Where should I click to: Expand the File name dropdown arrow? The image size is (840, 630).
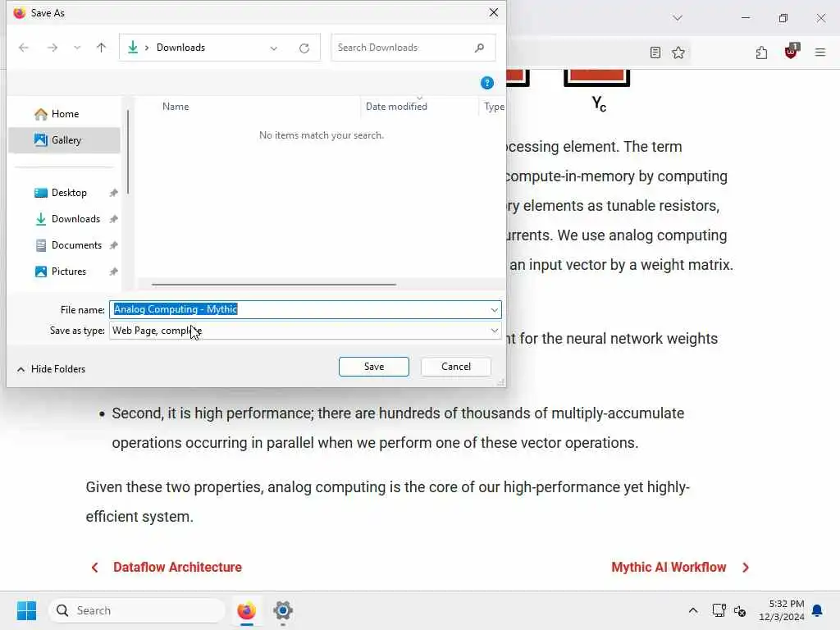(x=494, y=309)
